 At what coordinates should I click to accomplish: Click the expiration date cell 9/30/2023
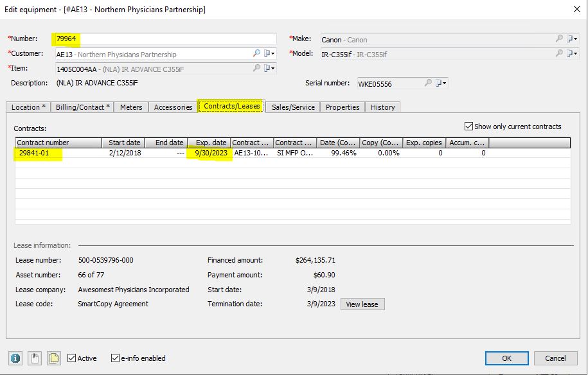pyautogui.click(x=211, y=153)
